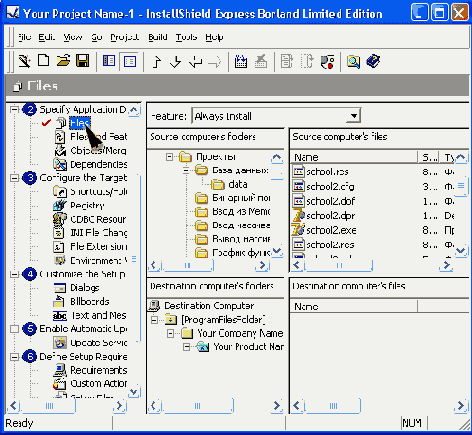
Task: Select the data folder in source tree
Action: click(x=238, y=184)
